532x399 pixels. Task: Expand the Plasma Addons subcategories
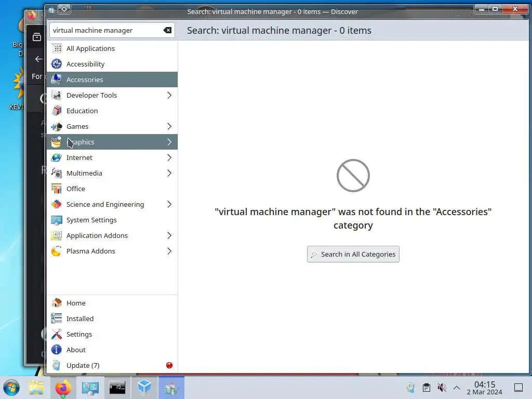tap(169, 251)
